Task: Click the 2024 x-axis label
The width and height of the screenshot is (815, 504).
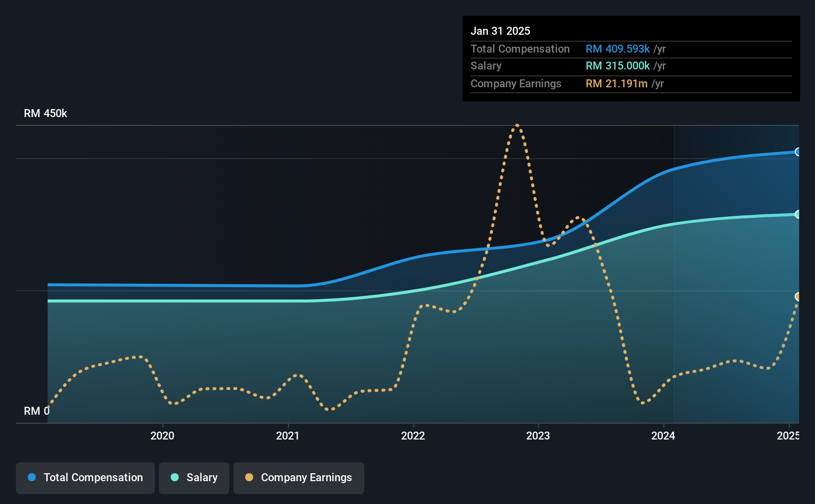Action: pos(663,436)
